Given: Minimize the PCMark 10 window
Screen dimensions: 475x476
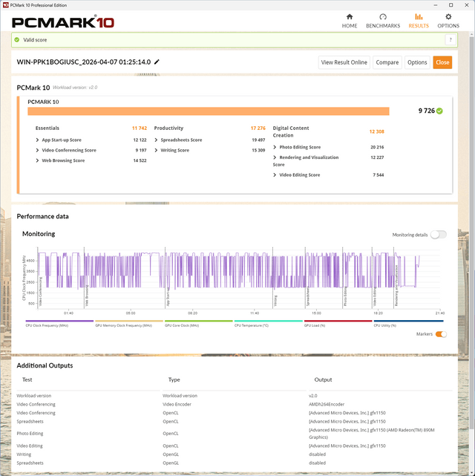Looking at the screenshot, I should (x=436, y=5).
